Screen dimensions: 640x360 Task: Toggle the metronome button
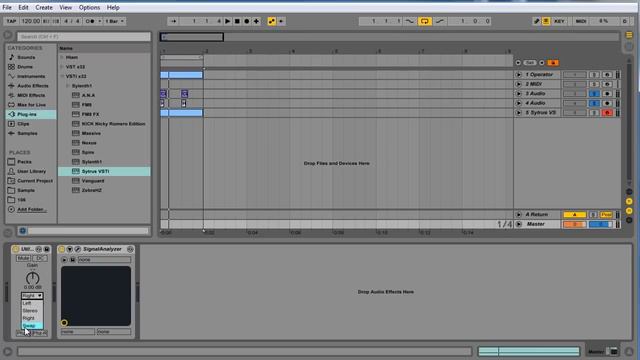(x=89, y=21)
